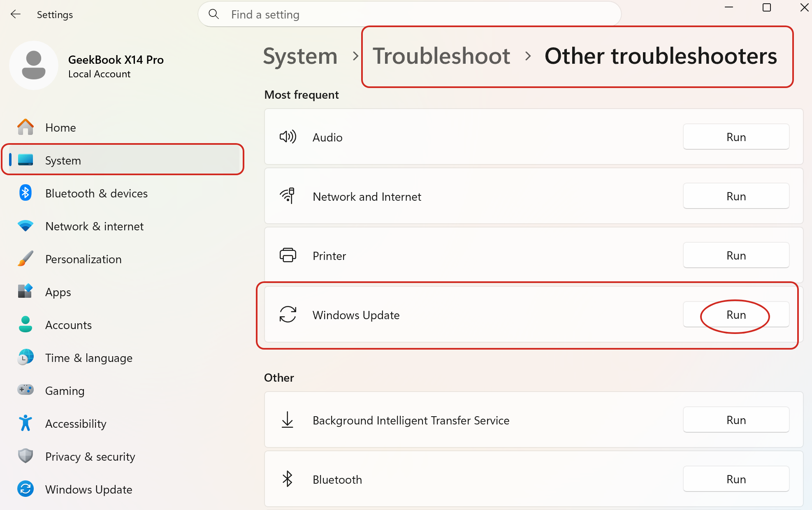Open the Home settings page

tap(60, 128)
